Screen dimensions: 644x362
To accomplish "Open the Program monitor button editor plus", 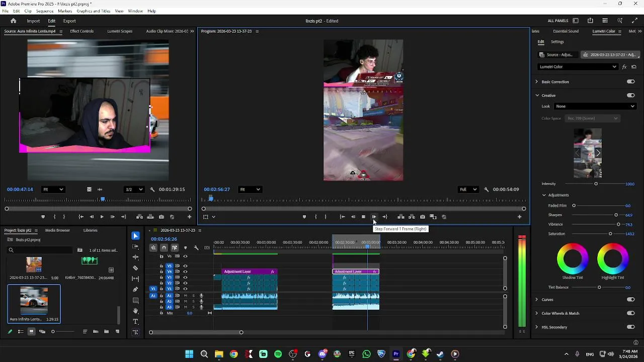I will click(x=519, y=217).
